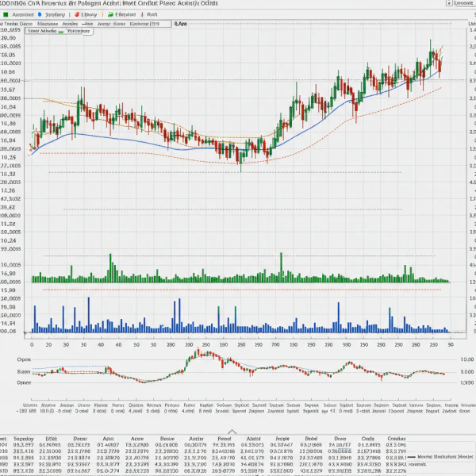476x476 pixels.
Task: Click the red Library icon in the toolbar
Action: click(x=77, y=14)
